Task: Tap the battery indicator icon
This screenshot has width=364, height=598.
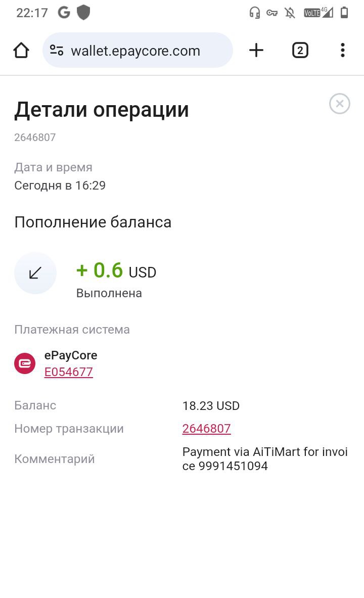Action: (344, 13)
